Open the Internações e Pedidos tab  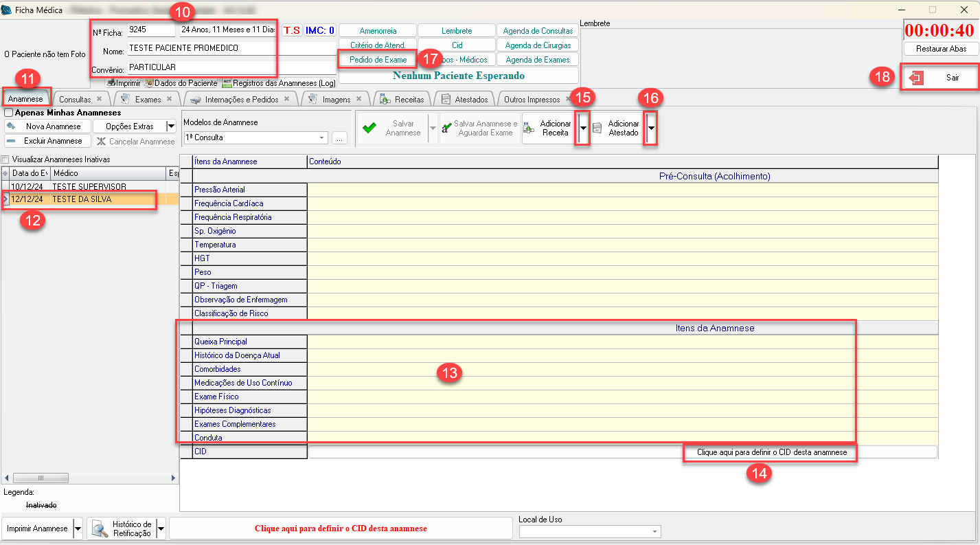pos(242,99)
